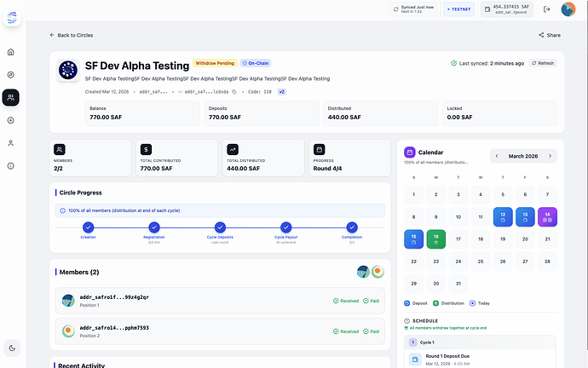The height and width of the screenshot is (368, 588).
Task: Open the info icon in sidebar
Action: 10,165
